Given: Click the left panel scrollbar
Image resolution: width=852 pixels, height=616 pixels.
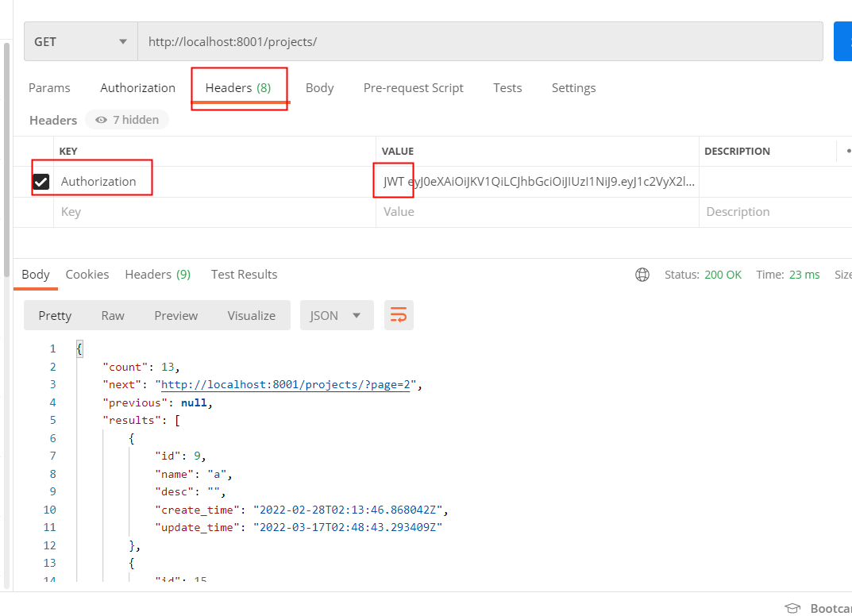Looking at the screenshot, I should point(6,160).
